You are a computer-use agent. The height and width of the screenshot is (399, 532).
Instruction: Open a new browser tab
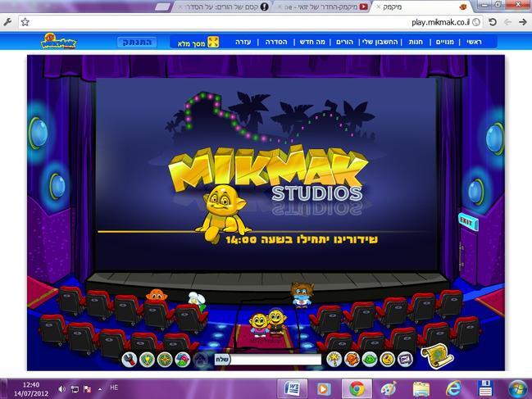pos(162,7)
